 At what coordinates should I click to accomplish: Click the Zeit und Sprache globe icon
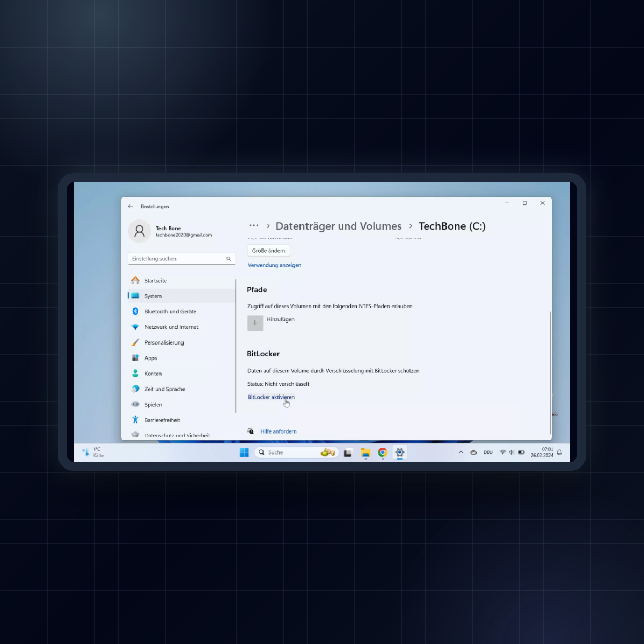tap(135, 390)
